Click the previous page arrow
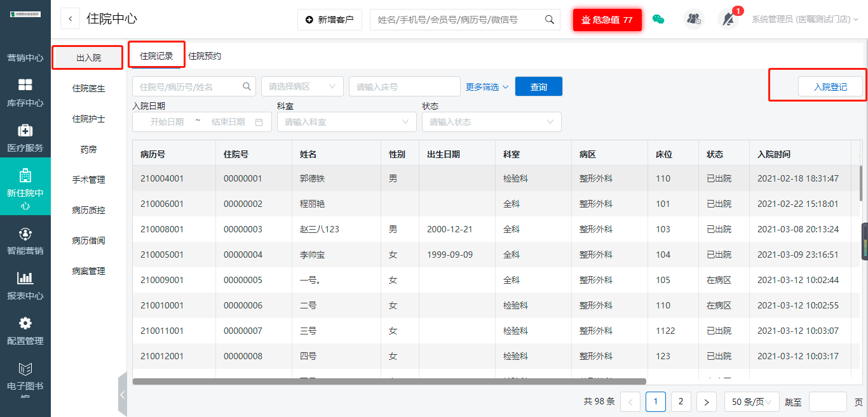The width and height of the screenshot is (868, 417). coord(630,402)
